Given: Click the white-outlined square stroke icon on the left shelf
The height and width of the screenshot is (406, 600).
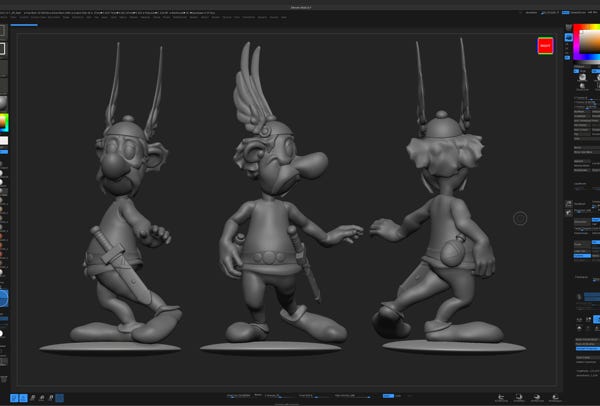Looking at the screenshot, I should [2, 49].
